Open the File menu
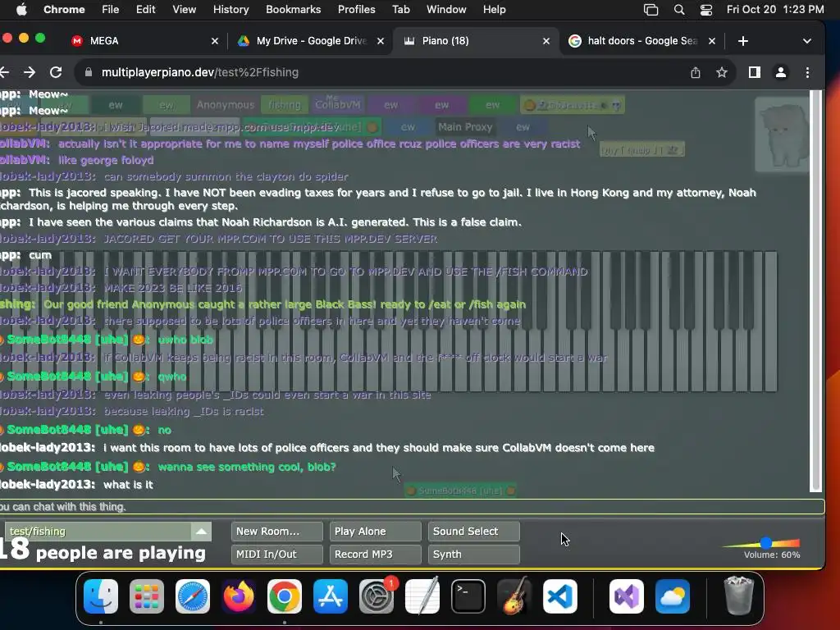840x630 pixels. (x=111, y=10)
